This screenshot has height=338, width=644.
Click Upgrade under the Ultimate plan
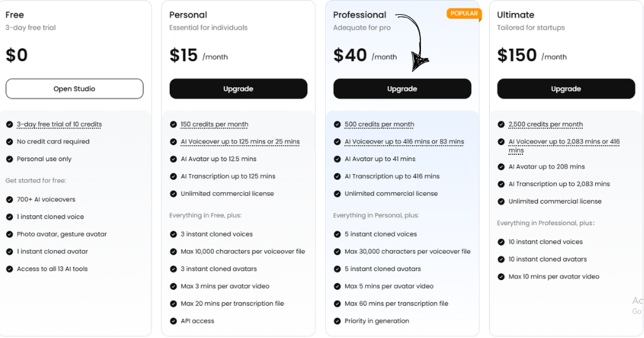click(x=566, y=89)
